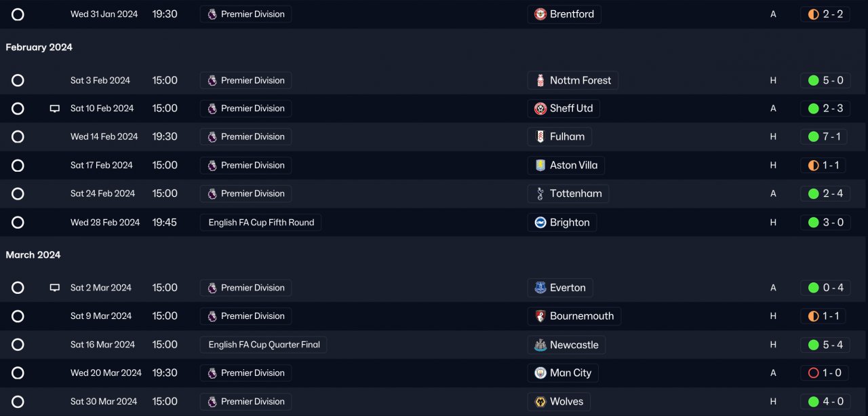This screenshot has width=868, height=416.
Task: Select the radio circle for Sat 16 Mar fixture
Action: pos(18,345)
